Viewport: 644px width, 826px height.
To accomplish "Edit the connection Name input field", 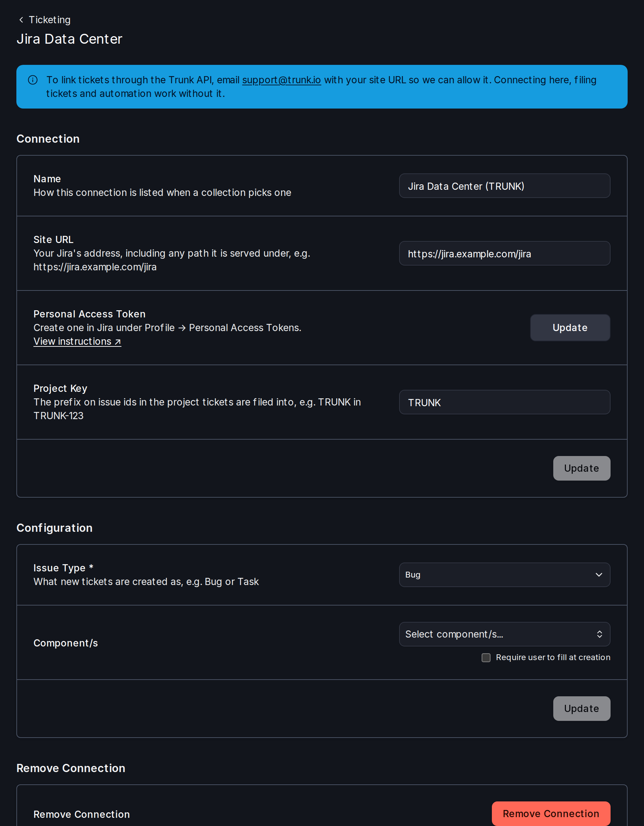I will pyautogui.click(x=504, y=186).
